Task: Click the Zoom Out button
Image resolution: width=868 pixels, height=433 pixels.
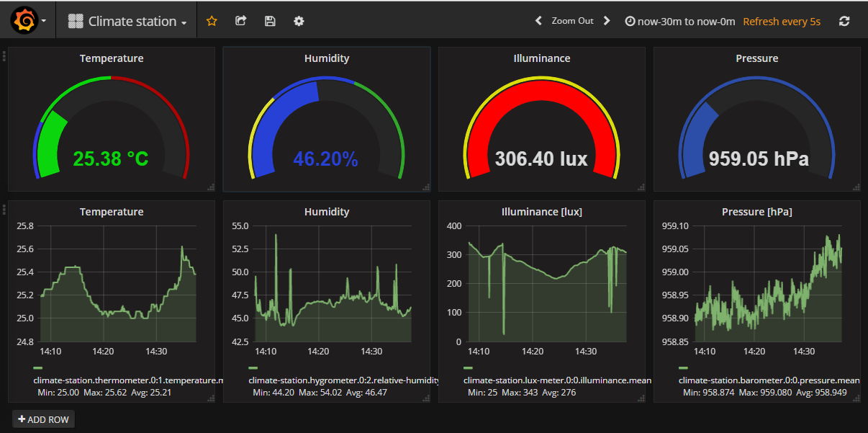Action: click(x=573, y=21)
